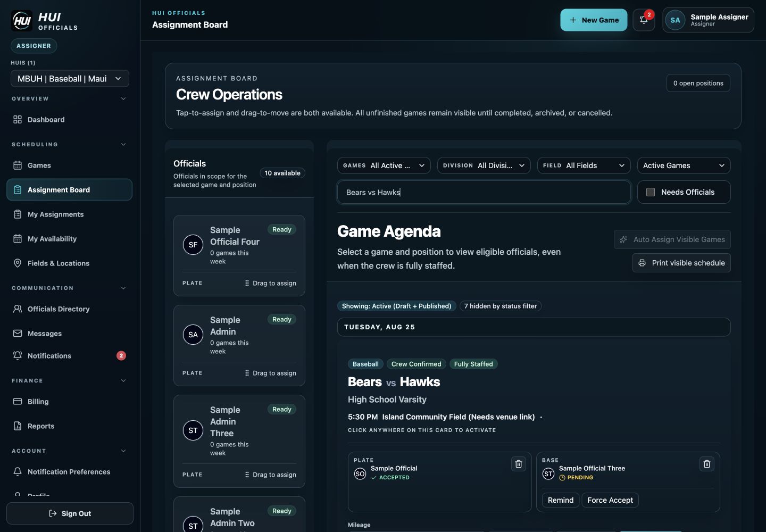766x532 pixels.
Task: Open the Games All Active filter dropdown
Action: 384,165
